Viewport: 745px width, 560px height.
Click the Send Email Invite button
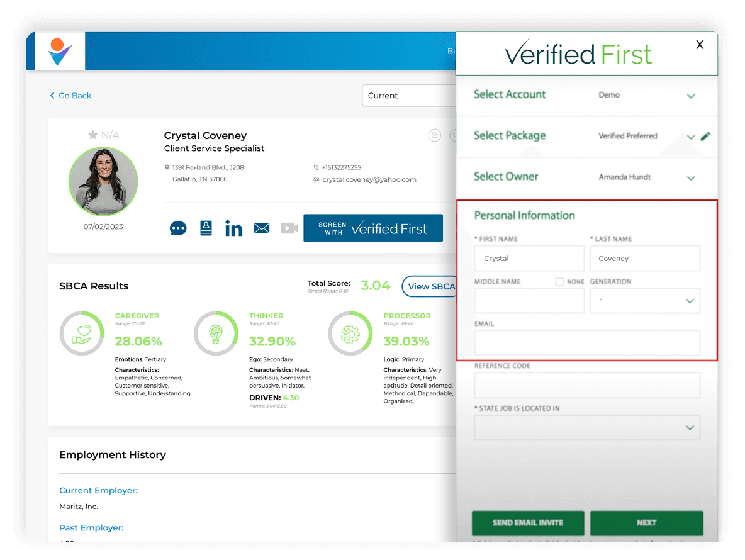coord(528,523)
